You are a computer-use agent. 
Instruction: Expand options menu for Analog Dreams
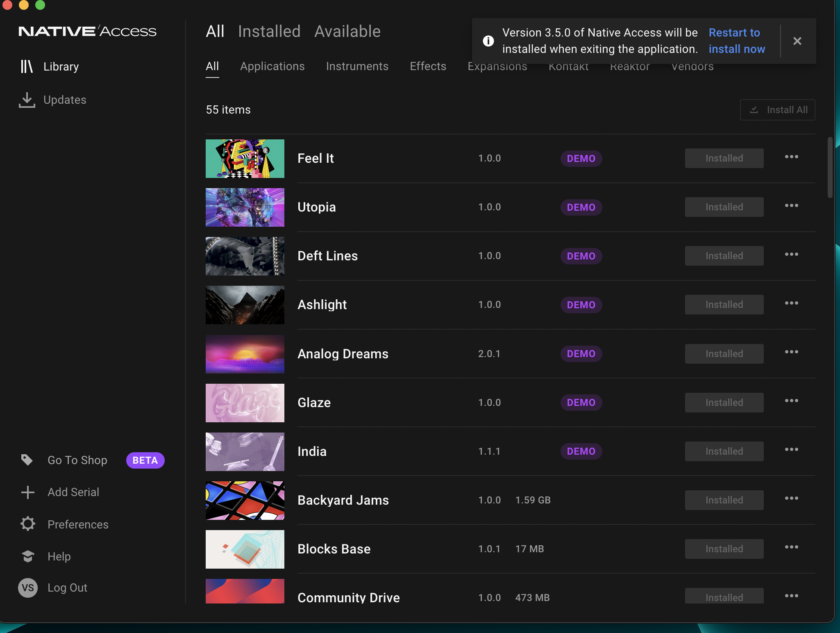pyautogui.click(x=791, y=352)
